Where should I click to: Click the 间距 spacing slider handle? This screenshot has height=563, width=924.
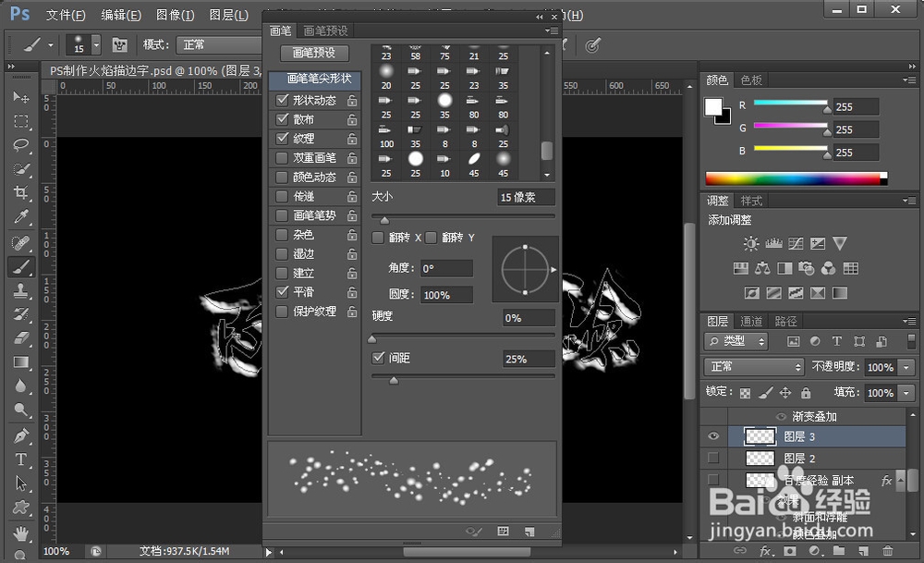point(394,381)
